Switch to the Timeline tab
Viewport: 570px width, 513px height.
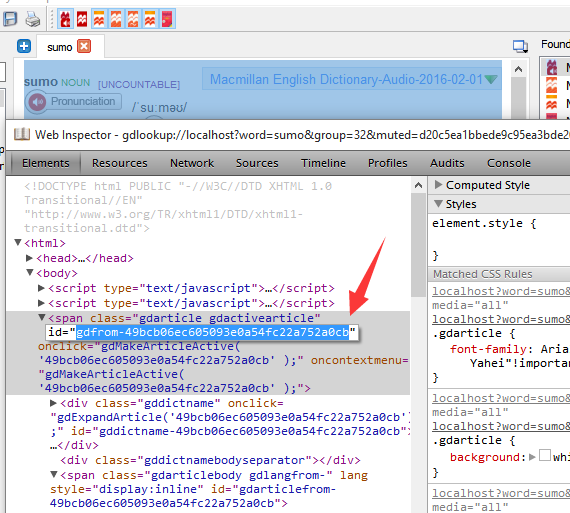(x=323, y=163)
